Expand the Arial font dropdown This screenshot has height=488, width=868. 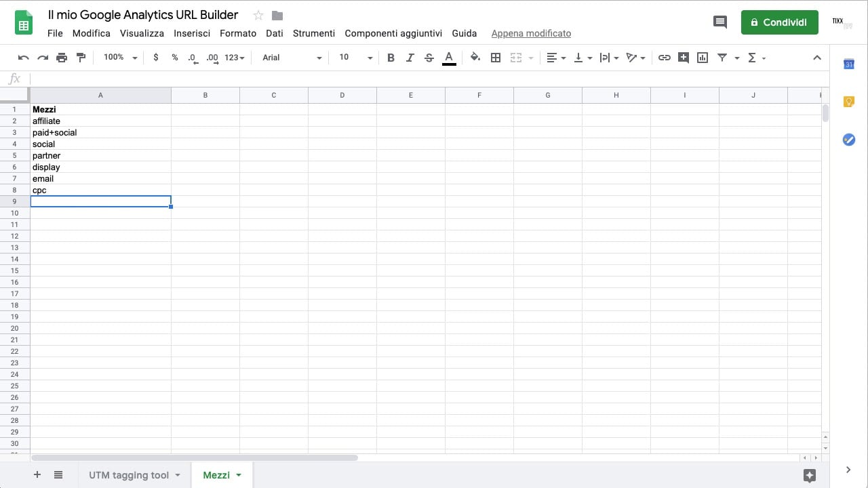(x=292, y=58)
